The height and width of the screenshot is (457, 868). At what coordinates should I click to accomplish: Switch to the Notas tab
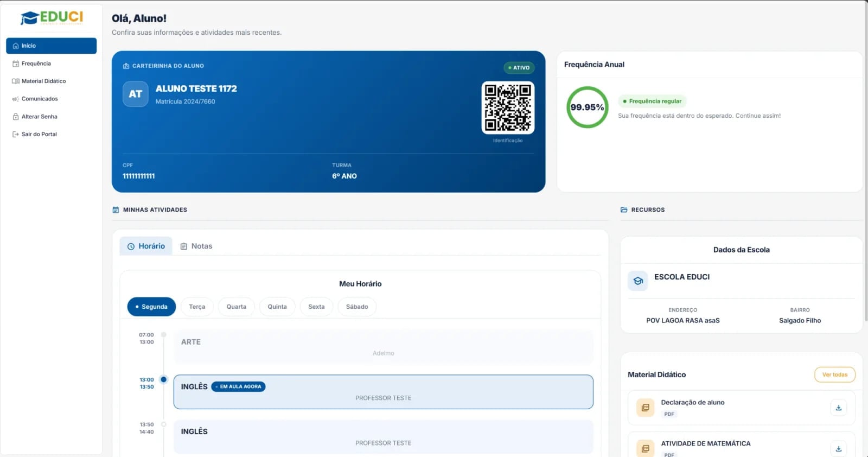pyautogui.click(x=196, y=246)
